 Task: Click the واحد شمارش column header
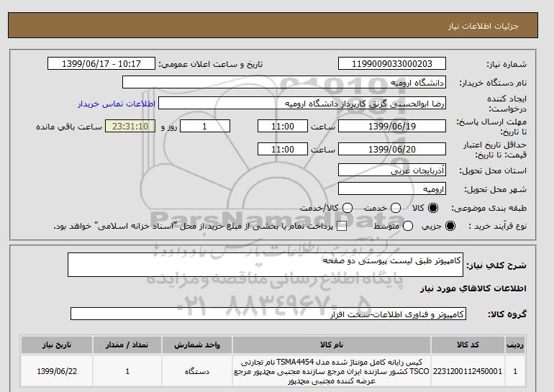click(197, 345)
